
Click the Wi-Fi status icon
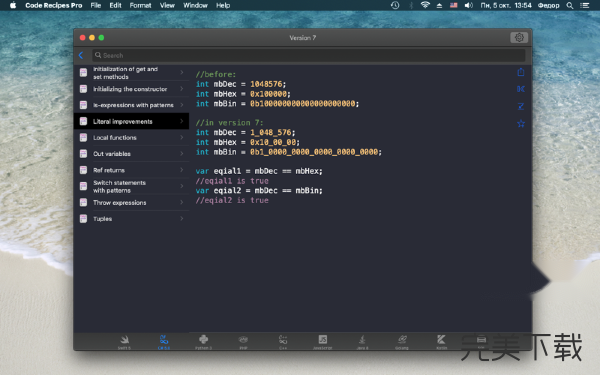pos(425,5)
